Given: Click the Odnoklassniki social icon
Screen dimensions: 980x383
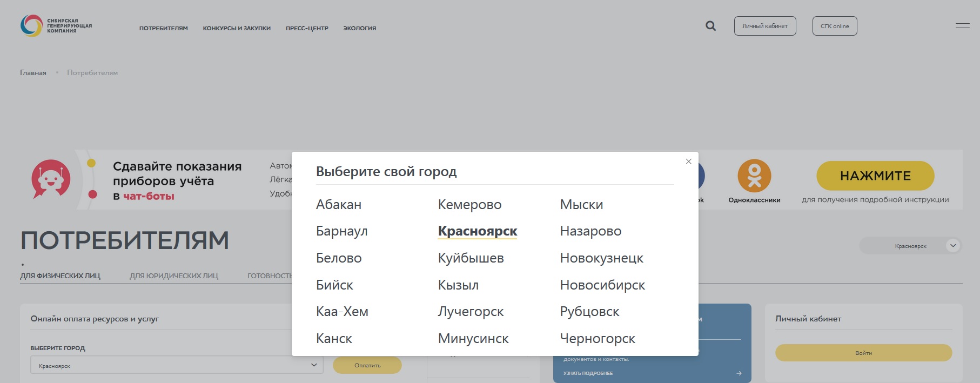Looking at the screenshot, I should click(754, 176).
